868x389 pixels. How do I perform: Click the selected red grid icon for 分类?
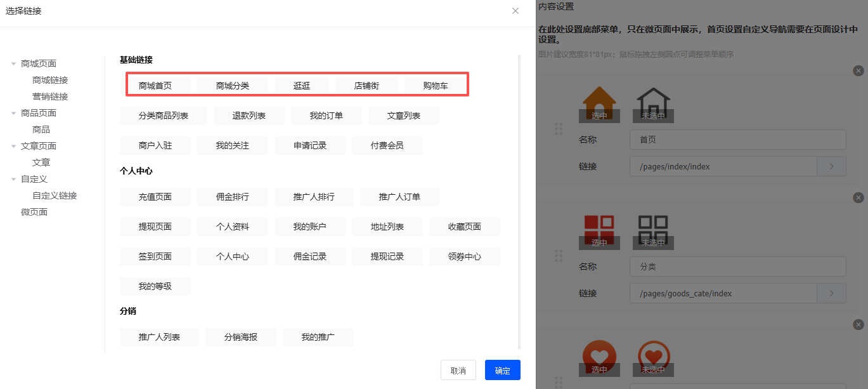599,230
